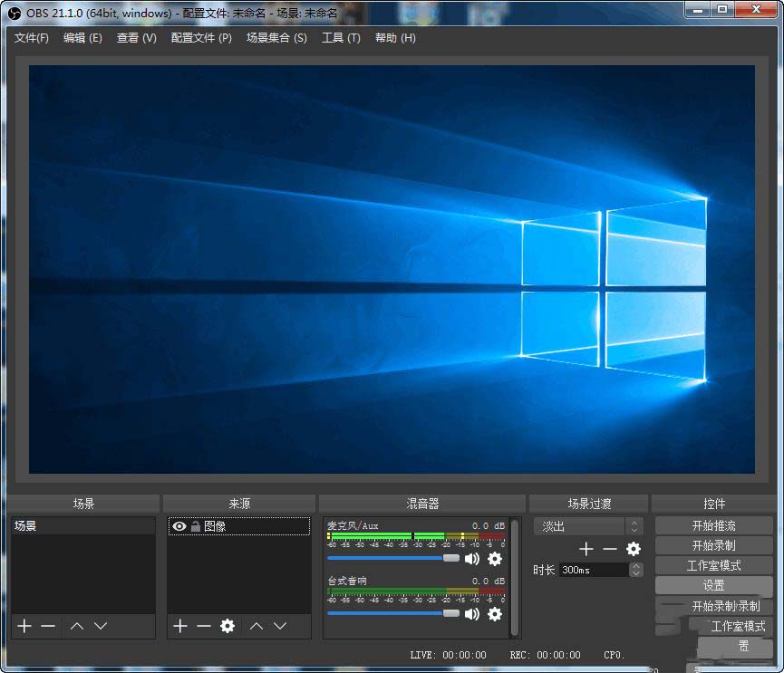The height and width of the screenshot is (673, 784).
Task: Select the 场景 item in scene list
Action: click(x=83, y=525)
